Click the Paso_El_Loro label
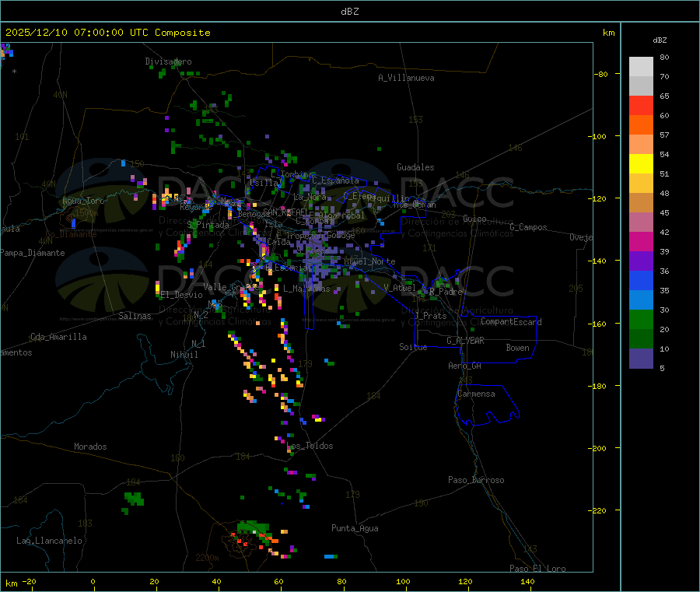The image size is (700, 592). pyautogui.click(x=538, y=569)
